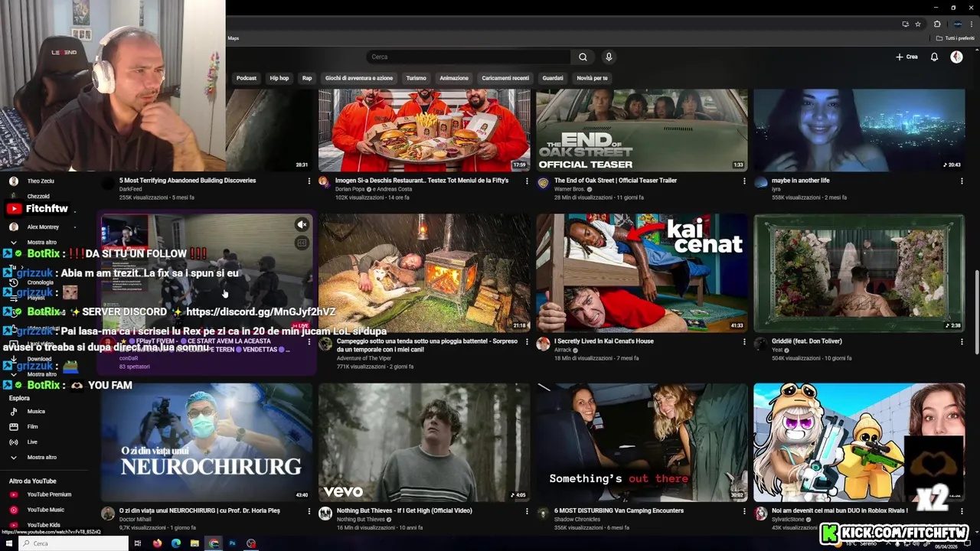
Task: Open options for End of Oak Street trailer
Action: tap(744, 181)
